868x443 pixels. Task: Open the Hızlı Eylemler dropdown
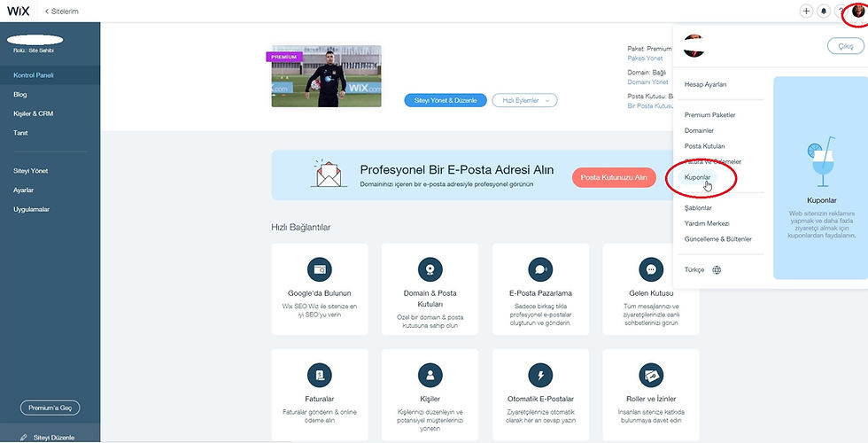(524, 100)
